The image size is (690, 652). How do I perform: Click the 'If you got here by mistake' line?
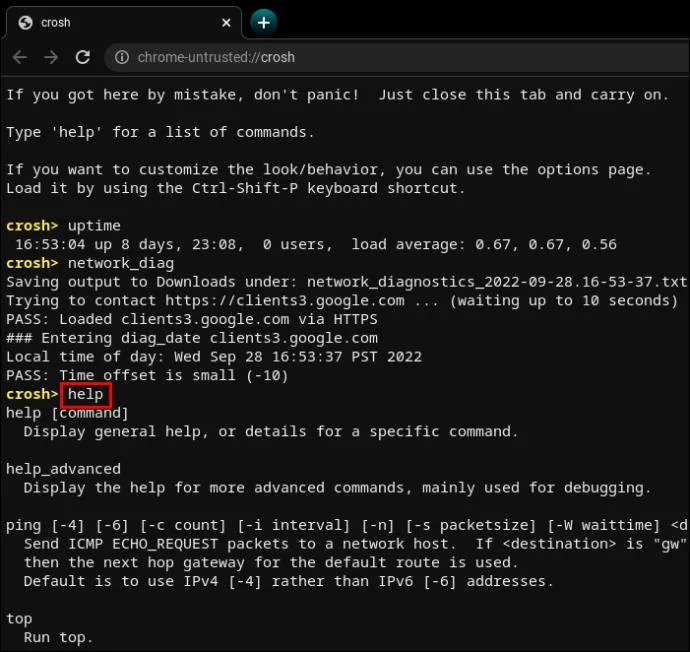(x=338, y=95)
